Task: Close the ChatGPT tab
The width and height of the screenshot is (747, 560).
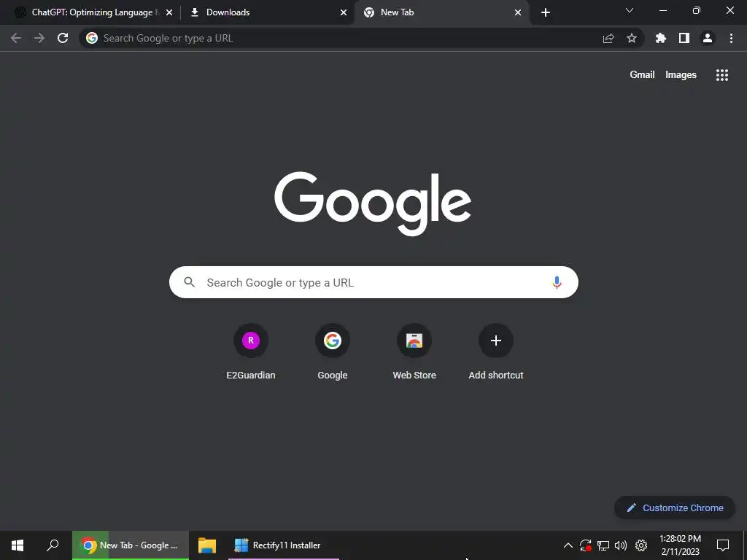Action: (x=169, y=12)
